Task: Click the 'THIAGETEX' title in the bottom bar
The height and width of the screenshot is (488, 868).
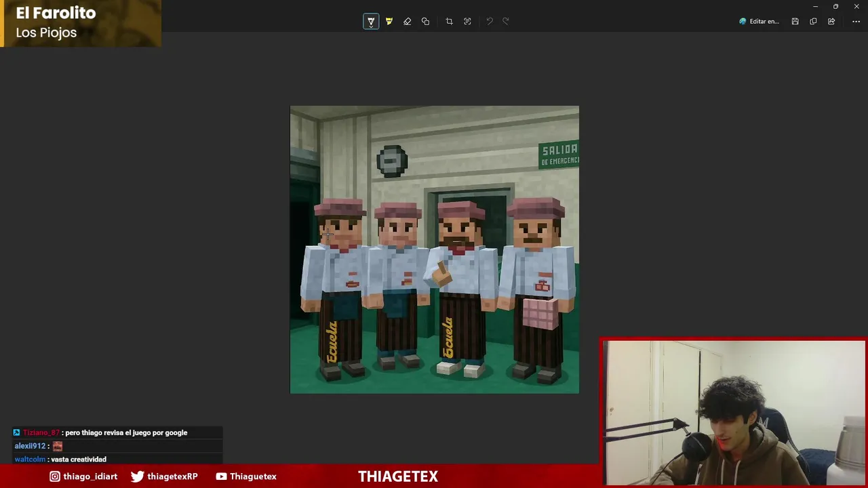Action: tap(398, 476)
